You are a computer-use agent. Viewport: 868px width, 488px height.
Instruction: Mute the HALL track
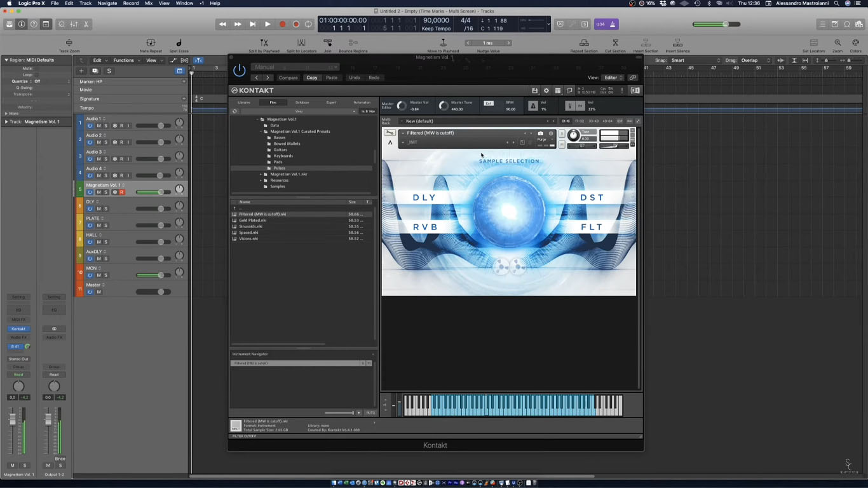[x=98, y=241]
